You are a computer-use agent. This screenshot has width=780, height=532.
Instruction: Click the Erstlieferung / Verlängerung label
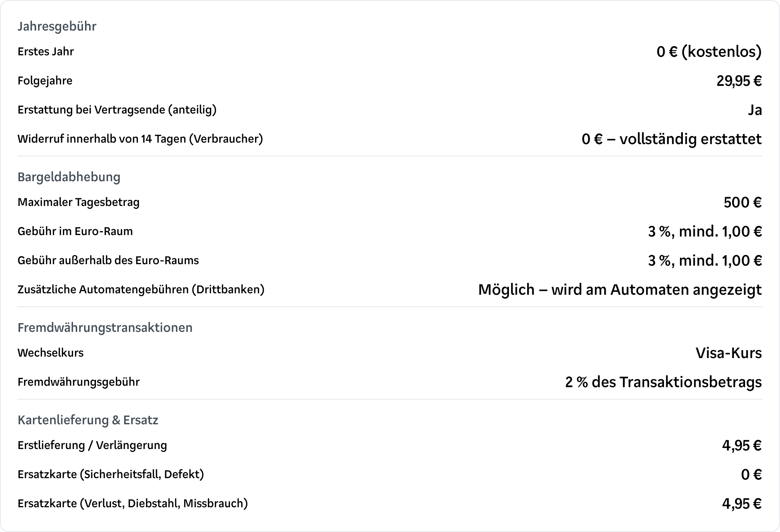[92, 445]
